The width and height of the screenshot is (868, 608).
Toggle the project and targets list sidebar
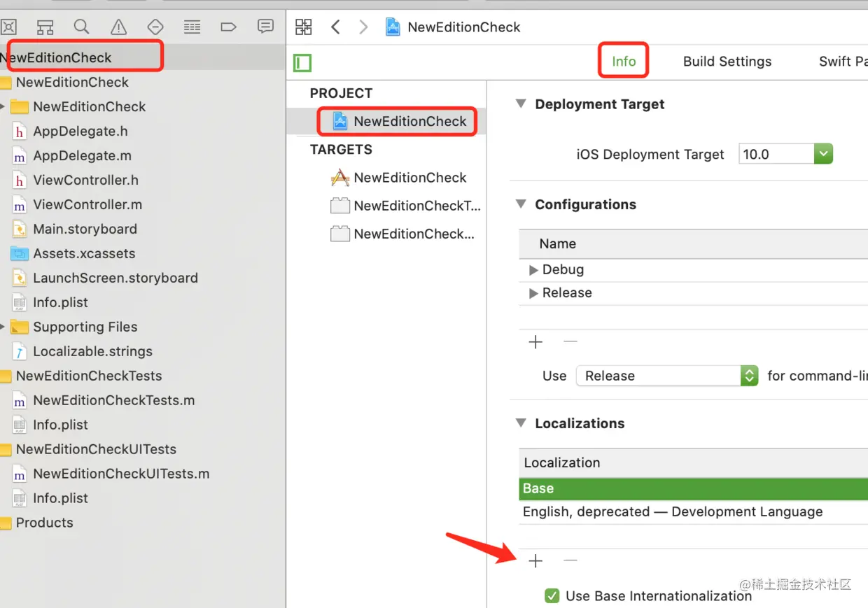[x=302, y=63]
